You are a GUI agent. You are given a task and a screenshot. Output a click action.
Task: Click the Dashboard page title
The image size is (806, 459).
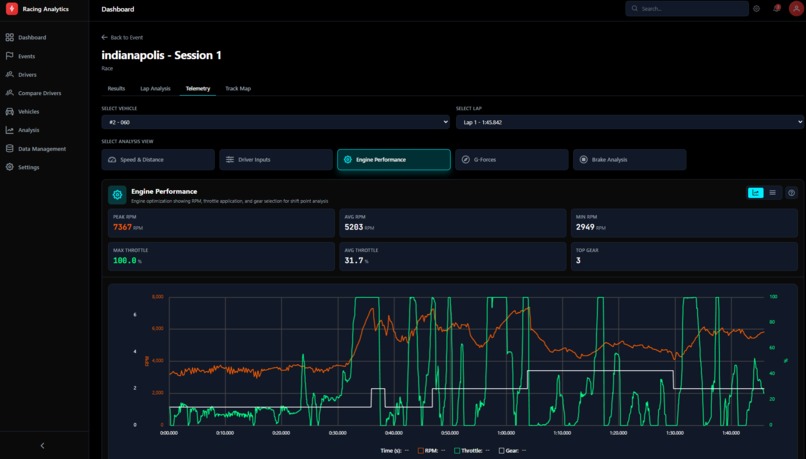coord(118,9)
